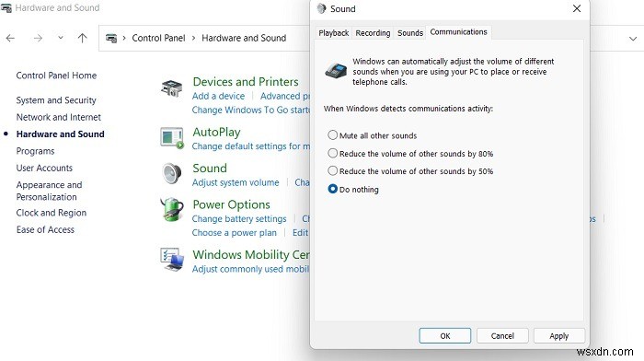Go back with the left arrow

11,39
